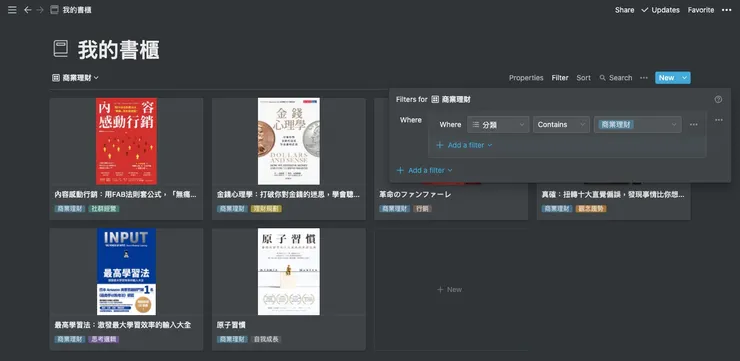The image size is (740, 361).
Task: Open the Contains condition dropdown
Action: (561, 125)
